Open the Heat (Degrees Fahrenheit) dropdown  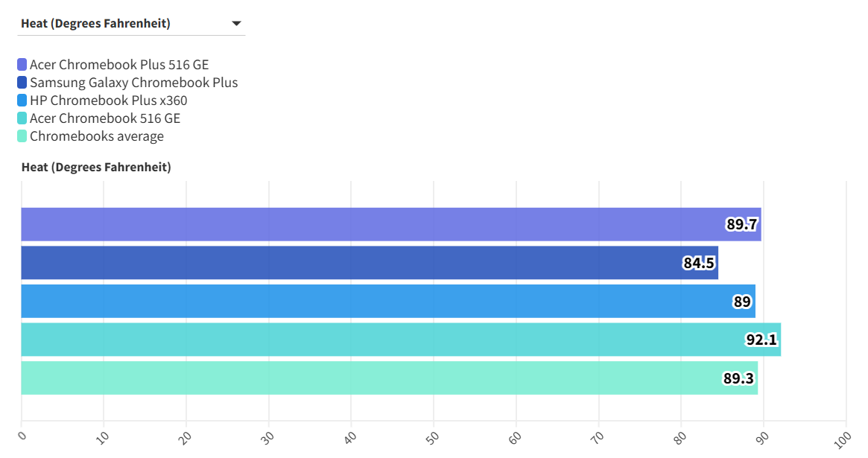click(130, 24)
